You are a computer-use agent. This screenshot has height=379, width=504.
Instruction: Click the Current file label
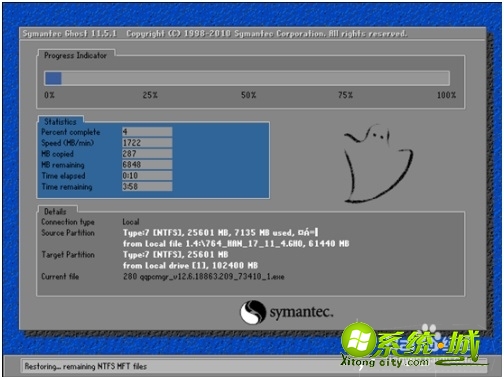pos(60,276)
